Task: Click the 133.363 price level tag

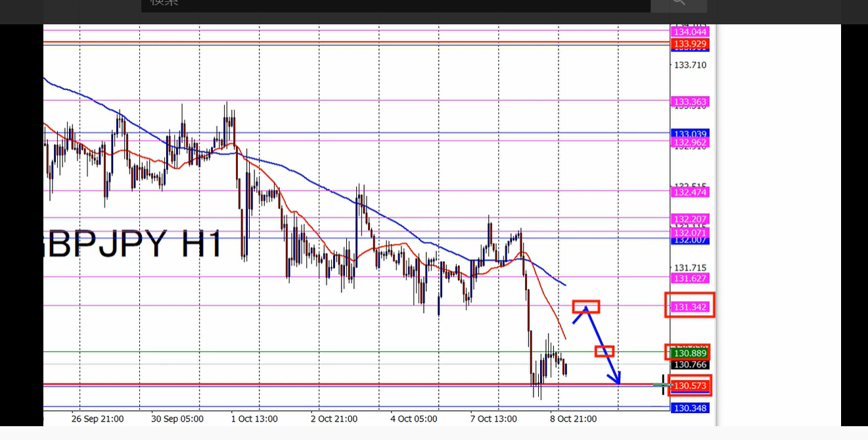Action: coord(690,102)
